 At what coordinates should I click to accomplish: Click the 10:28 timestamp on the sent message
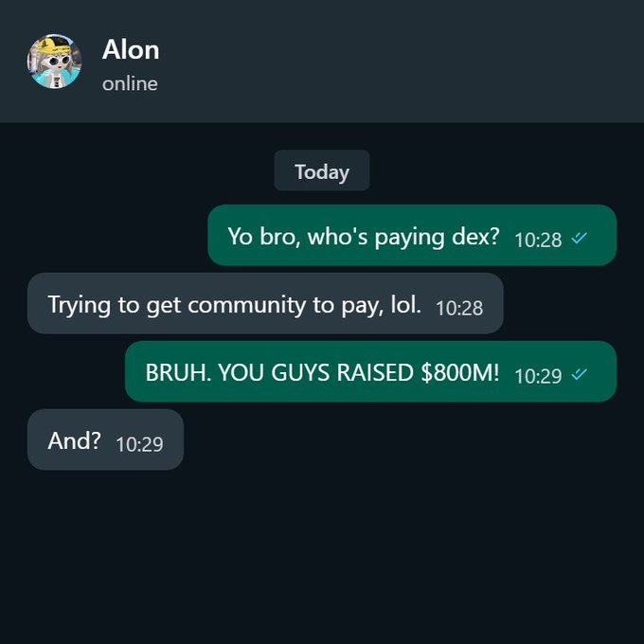coord(538,240)
